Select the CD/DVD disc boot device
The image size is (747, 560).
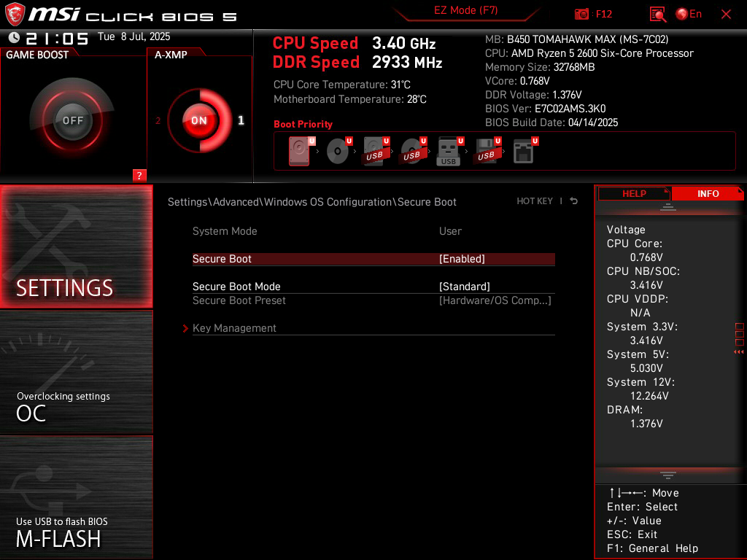click(x=339, y=151)
